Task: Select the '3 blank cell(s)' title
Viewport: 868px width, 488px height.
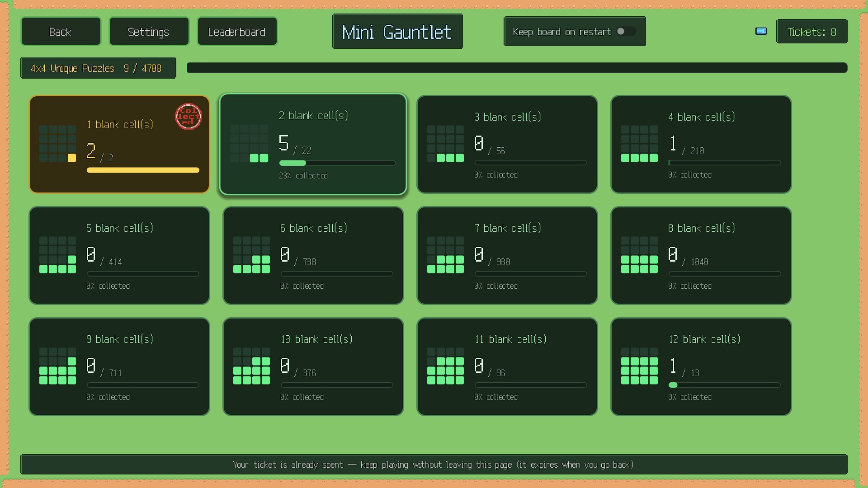Action: tap(508, 117)
